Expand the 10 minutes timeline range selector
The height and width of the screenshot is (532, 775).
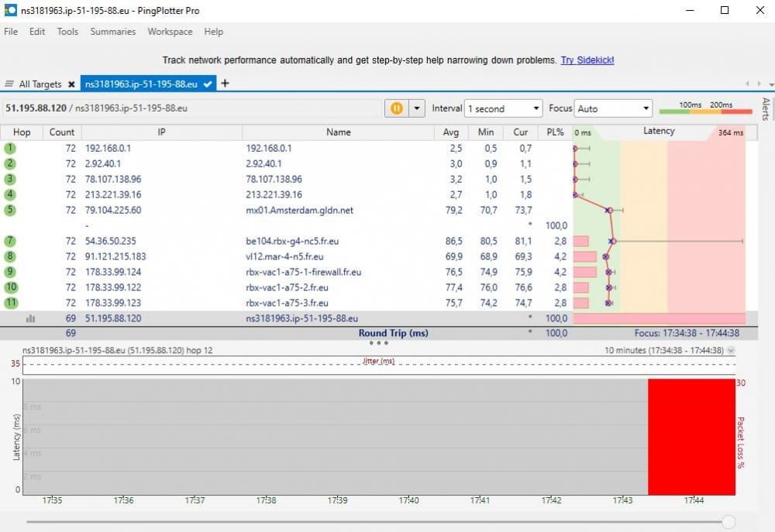pos(732,351)
